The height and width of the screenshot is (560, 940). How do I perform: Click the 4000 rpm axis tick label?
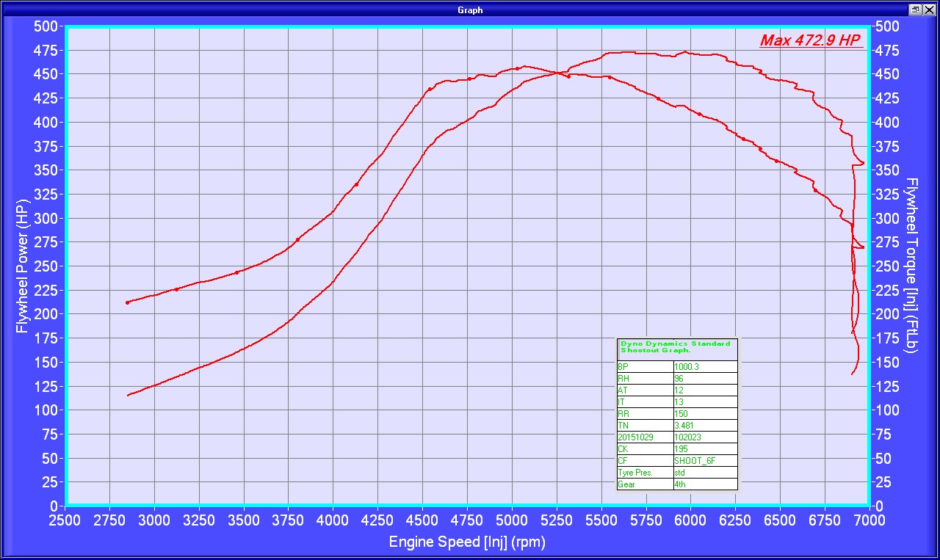tap(333, 520)
